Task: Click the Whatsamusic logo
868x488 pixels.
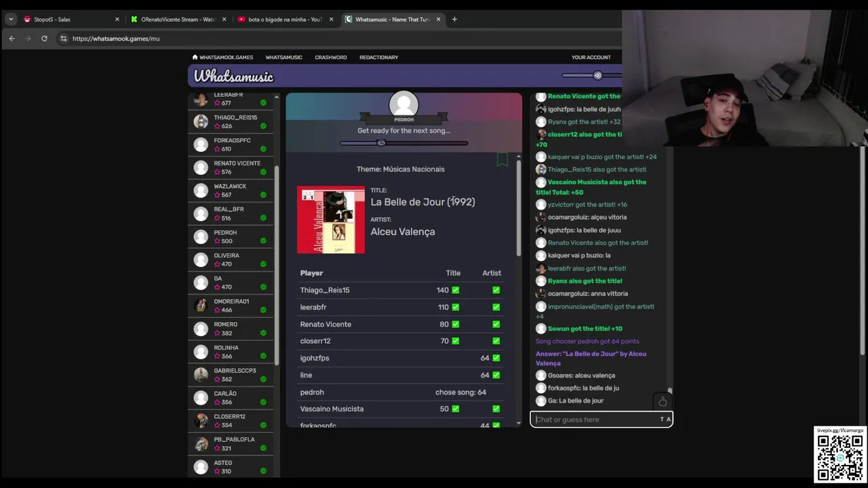Action: [x=233, y=77]
